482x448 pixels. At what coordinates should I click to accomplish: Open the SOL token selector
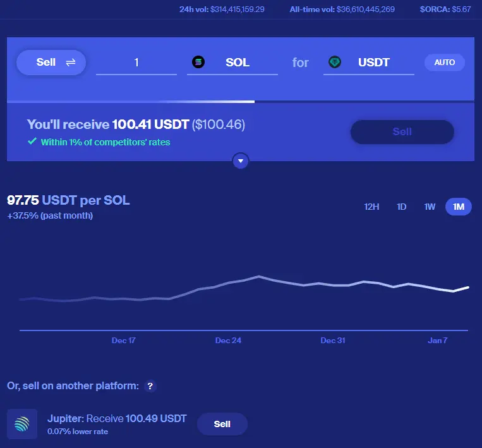coord(232,63)
